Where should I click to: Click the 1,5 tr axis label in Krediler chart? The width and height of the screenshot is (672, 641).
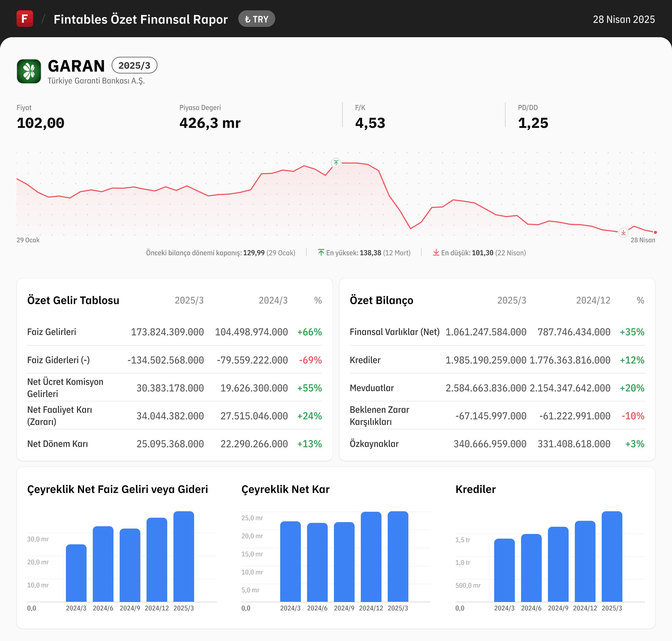coord(463,540)
